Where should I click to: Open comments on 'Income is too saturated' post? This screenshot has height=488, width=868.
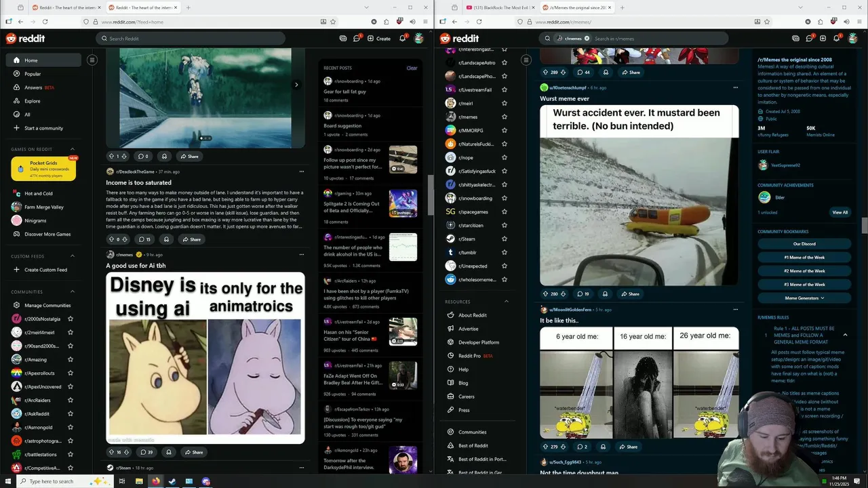[144, 239]
